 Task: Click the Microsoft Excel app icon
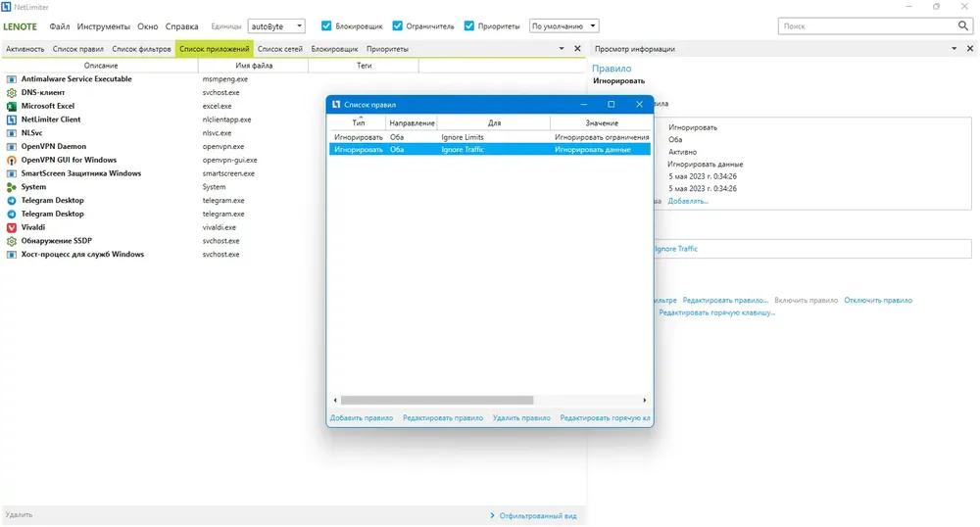coord(11,106)
